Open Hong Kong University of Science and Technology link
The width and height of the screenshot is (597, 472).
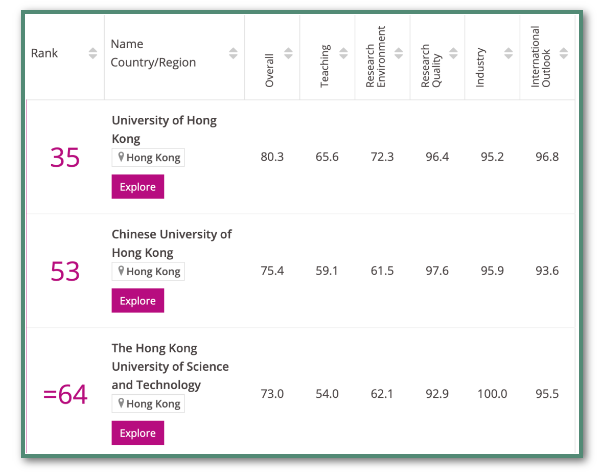170,367
